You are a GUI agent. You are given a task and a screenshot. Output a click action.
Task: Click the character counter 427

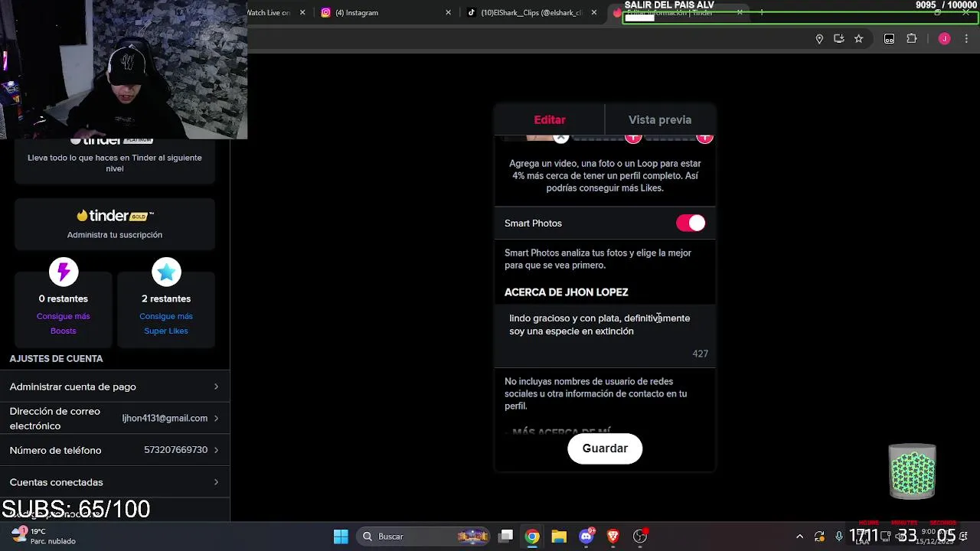(701, 354)
